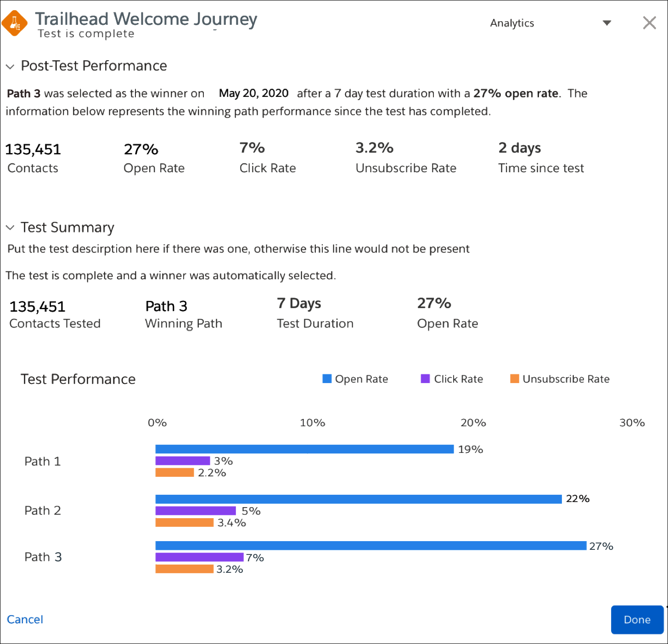Select Path 1 purple click rate bar
668x644 pixels.
tap(183, 461)
